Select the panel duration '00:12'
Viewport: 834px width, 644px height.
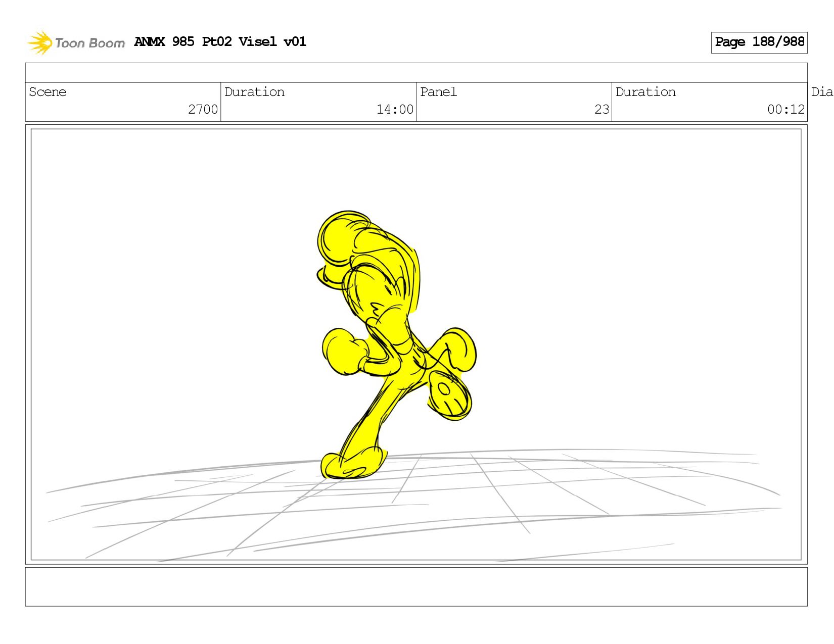tap(785, 110)
